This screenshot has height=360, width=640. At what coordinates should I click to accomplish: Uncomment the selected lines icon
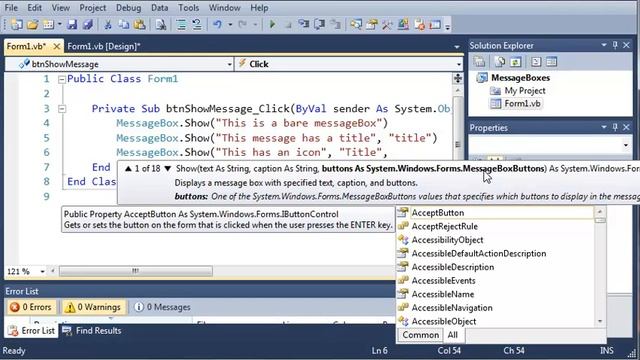(x=197, y=25)
